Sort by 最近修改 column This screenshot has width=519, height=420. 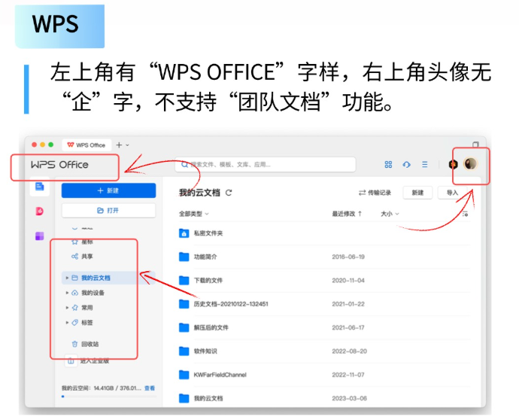click(347, 214)
